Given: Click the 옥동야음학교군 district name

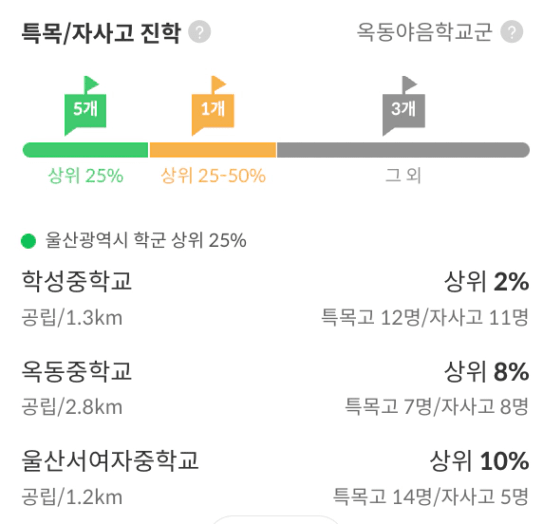Looking at the screenshot, I should (425, 32).
